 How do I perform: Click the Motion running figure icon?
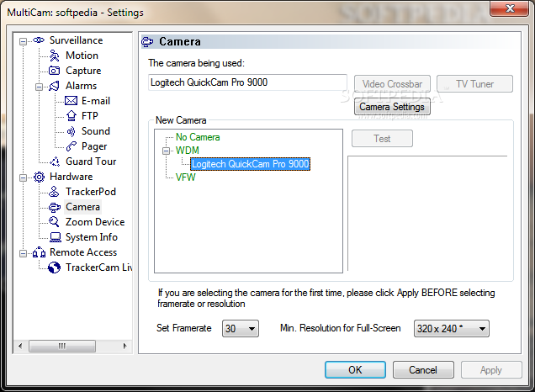pyautogui.click(x=55, y=56)
